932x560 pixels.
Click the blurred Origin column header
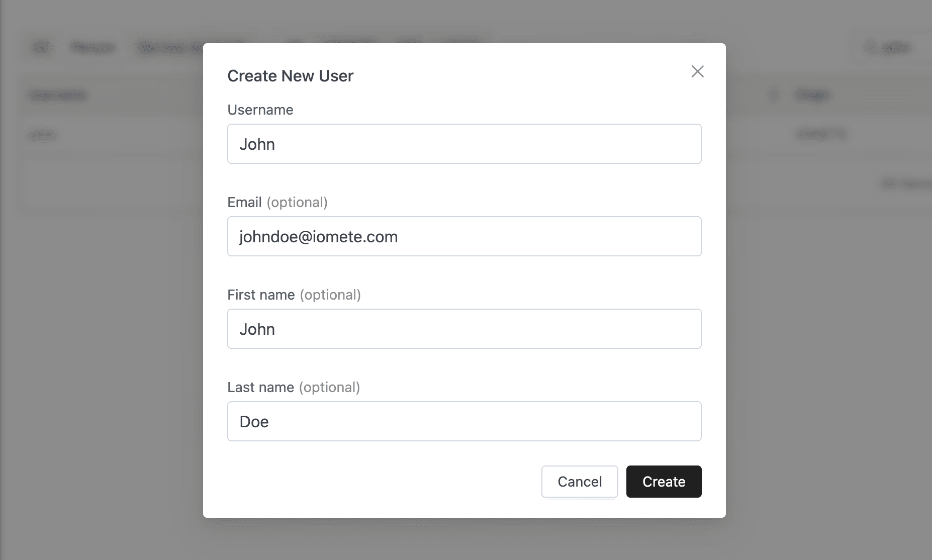click(812, 95)
